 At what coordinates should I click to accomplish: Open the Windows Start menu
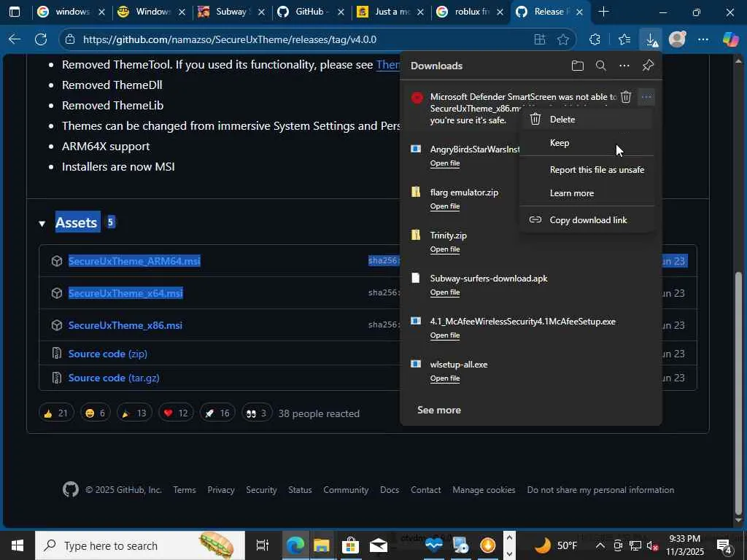(18, 545)
